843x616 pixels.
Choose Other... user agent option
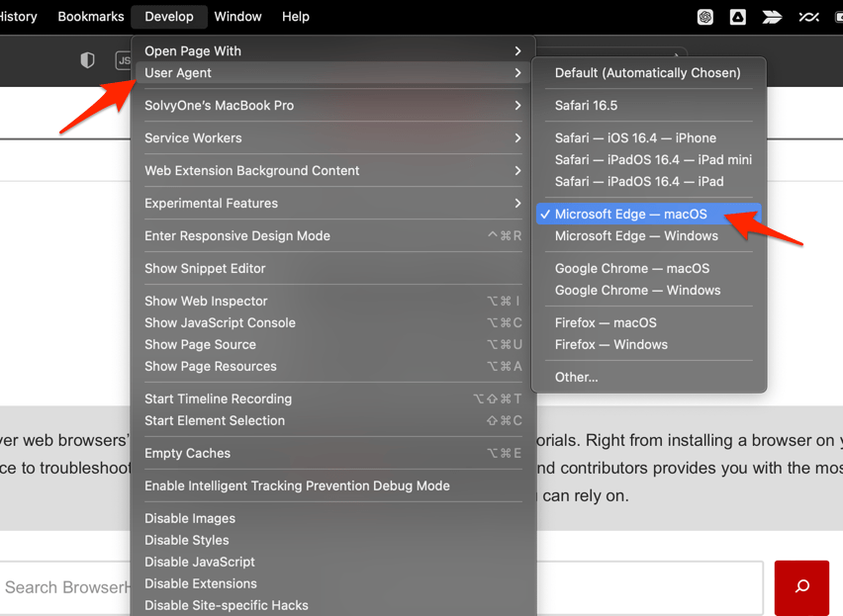tap(649, 377)
